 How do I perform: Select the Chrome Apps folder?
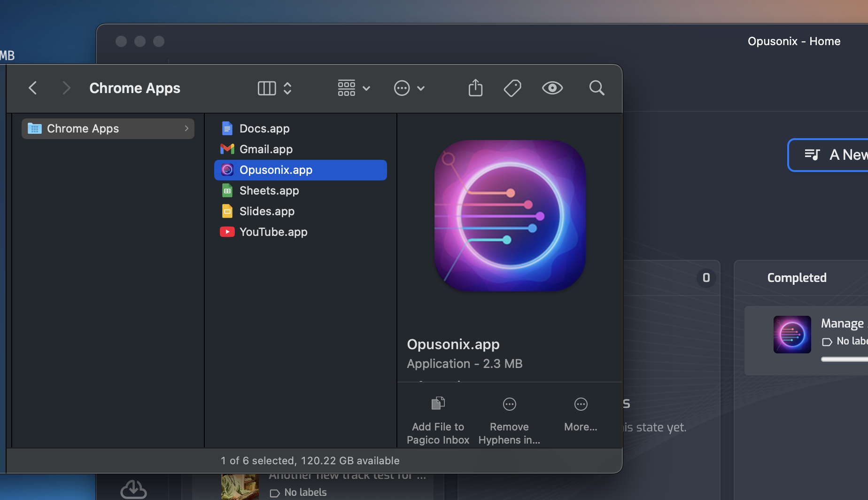click(x=108, y=128)
